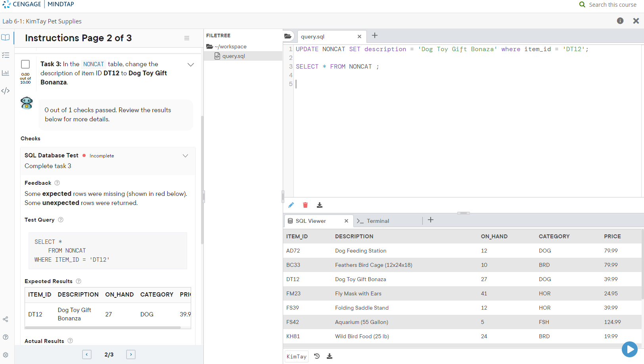Go to next instructions page
This screenshot has width=644, height=364.
(131, 354)
